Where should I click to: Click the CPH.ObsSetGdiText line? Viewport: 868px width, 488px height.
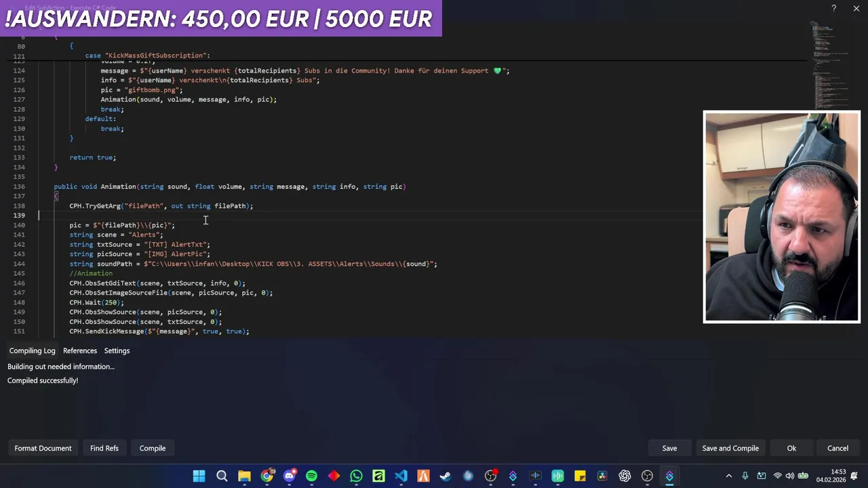[157, 283]
